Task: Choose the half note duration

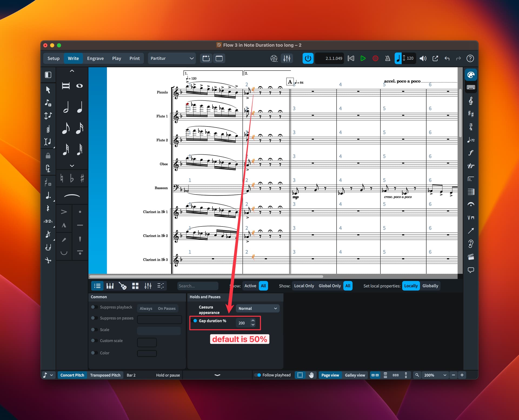Action: [x=66, y=107]
